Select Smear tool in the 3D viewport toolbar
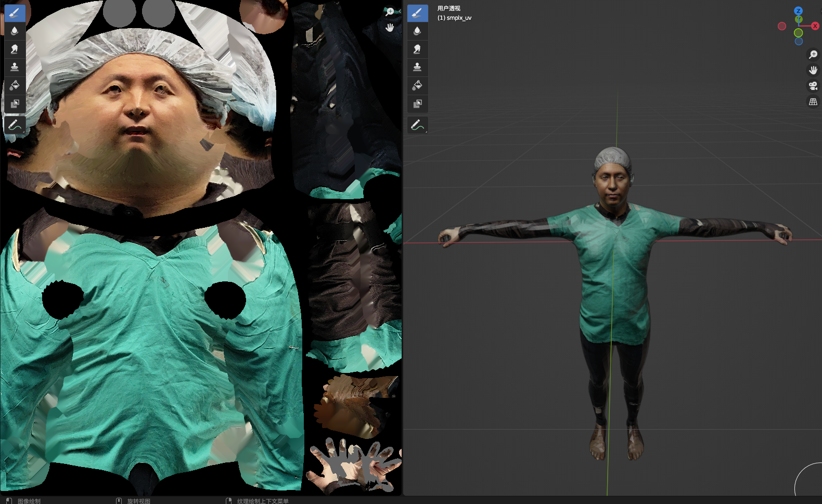The image size is (822, 504). pyautogui.click(x=417, y=49)
